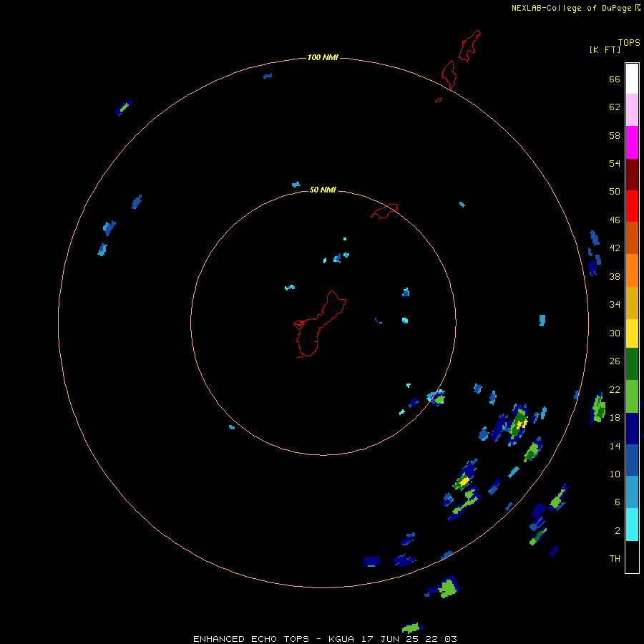Click the cyan 10 kft legend swatch
The image size is (644, 644).
coord(632,525)
